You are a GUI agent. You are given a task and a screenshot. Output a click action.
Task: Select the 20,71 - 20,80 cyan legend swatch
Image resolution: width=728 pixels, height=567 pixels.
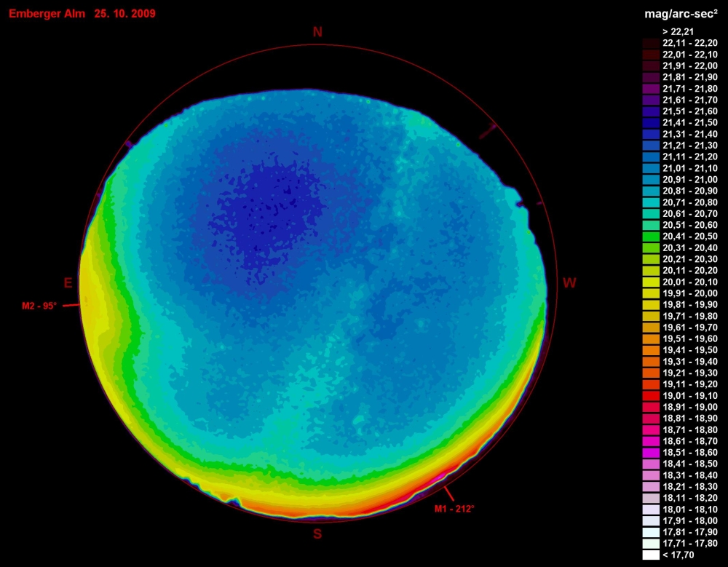(651, 202)
